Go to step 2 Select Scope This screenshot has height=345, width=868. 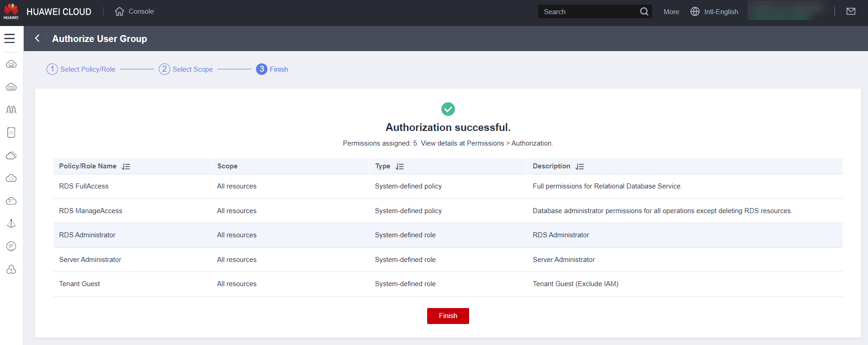point(186,69)
